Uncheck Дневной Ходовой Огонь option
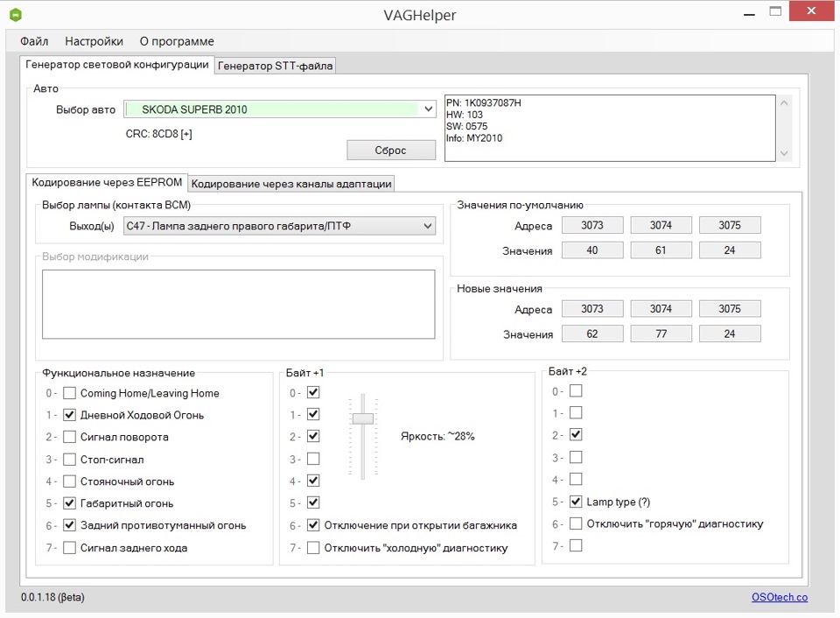 pyautogui.click(x=70, y=416)
